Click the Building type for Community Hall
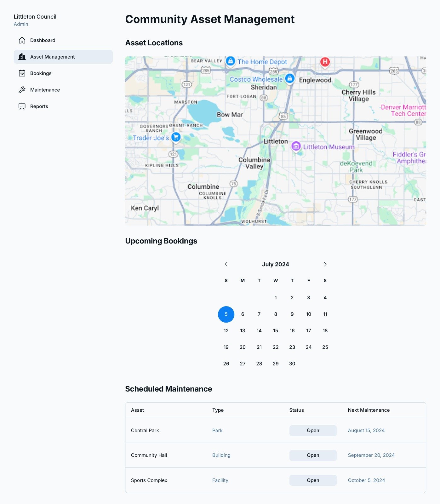The image size is (440, 504). click(221, 455)
